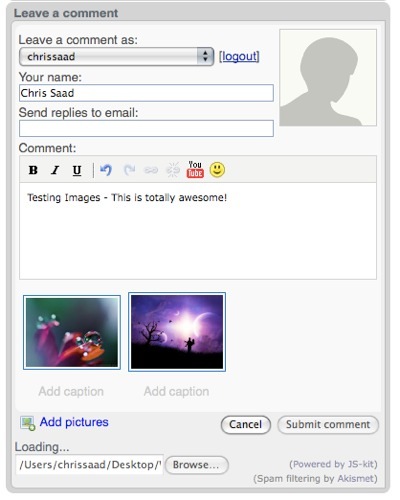Add caption under the purple night image
This screenshot has height=500, width=400.
click(177, 391)
